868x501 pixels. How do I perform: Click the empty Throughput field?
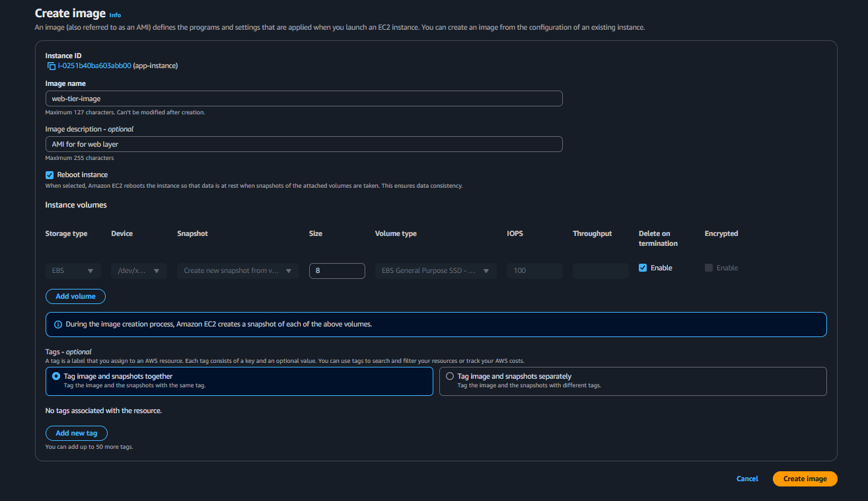pyautogui.click(x=601, y=271)
